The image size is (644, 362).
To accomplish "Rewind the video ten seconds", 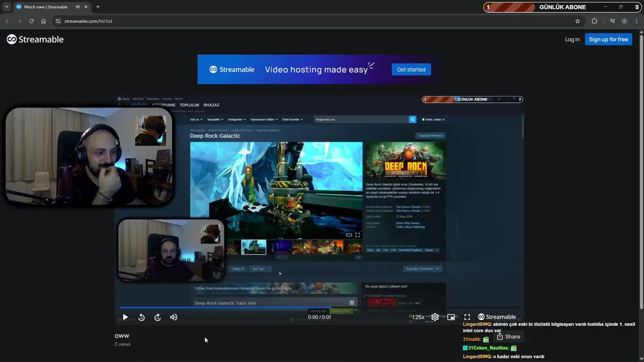I will coord(141,317).
